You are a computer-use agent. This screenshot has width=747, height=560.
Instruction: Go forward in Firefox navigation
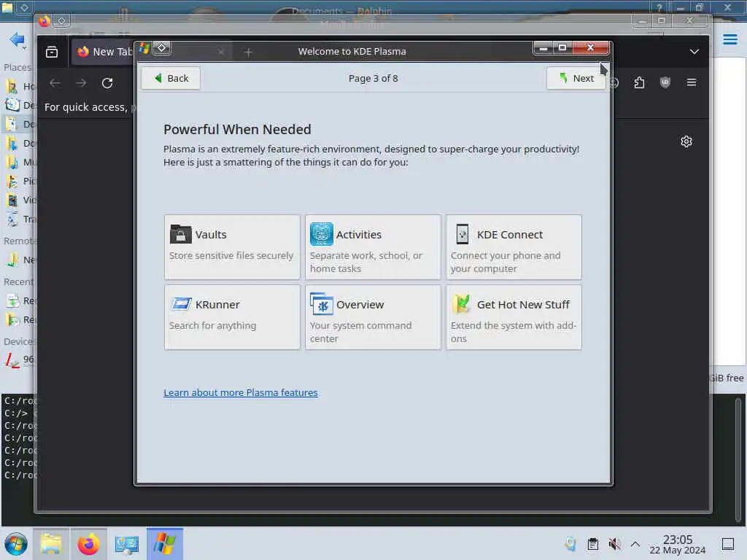(81, 83)
